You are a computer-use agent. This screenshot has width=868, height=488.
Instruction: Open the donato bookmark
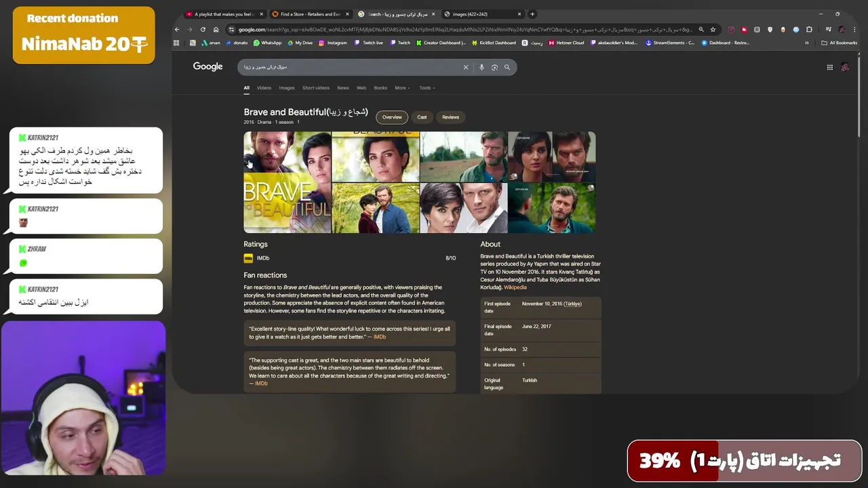click(x=237, y=43)
